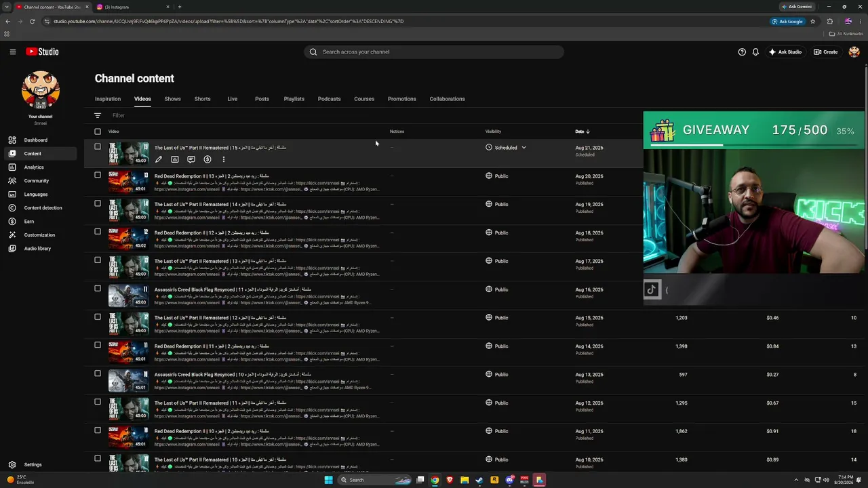Tick checkbox for Last of Us Part 13
The image size is (868, 488).
point(98,261)
